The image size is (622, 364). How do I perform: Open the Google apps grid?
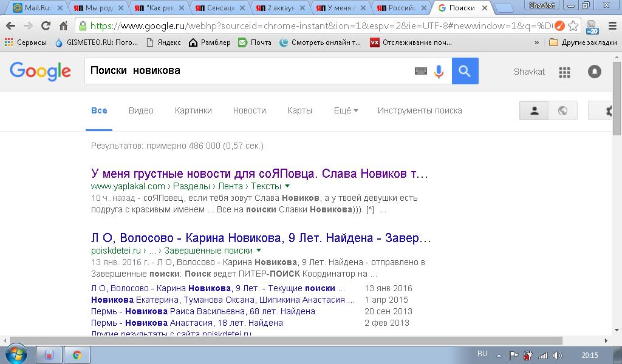[x=564, y=72]
